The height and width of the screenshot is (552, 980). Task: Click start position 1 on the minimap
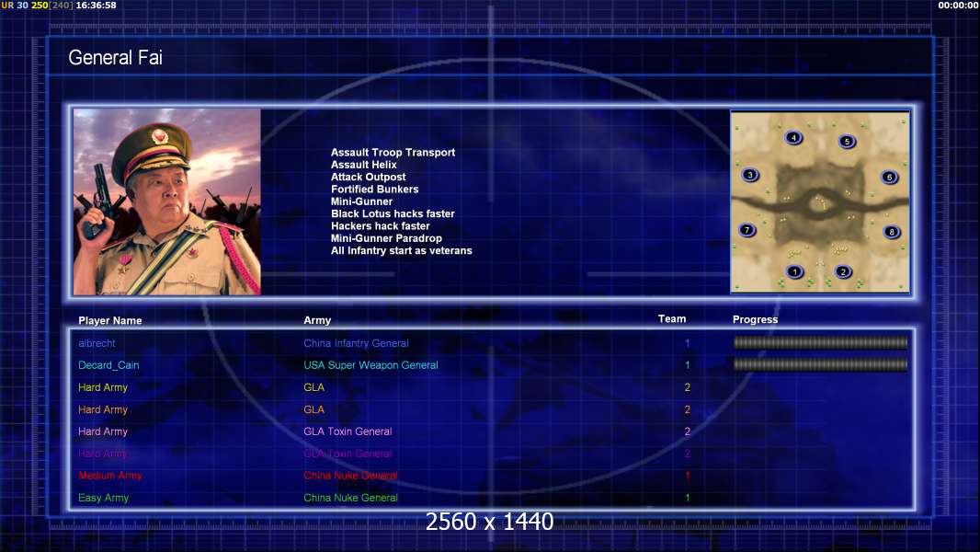click(794, 272)
